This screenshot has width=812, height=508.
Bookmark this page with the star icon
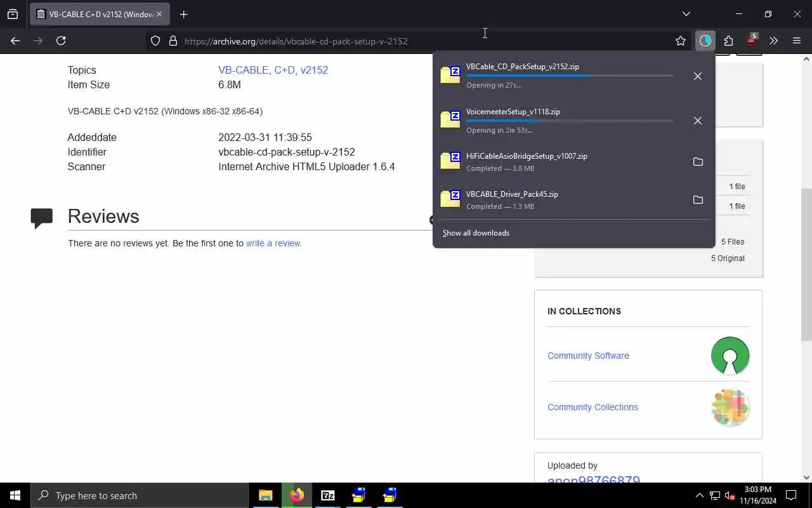(x=681, y=41)
